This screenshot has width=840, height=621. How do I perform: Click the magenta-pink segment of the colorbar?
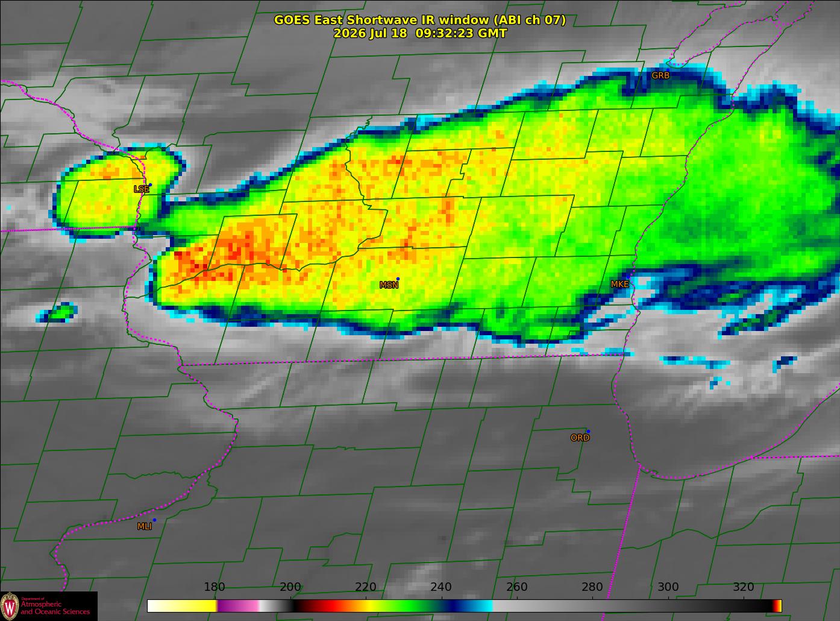click(238, 605)
